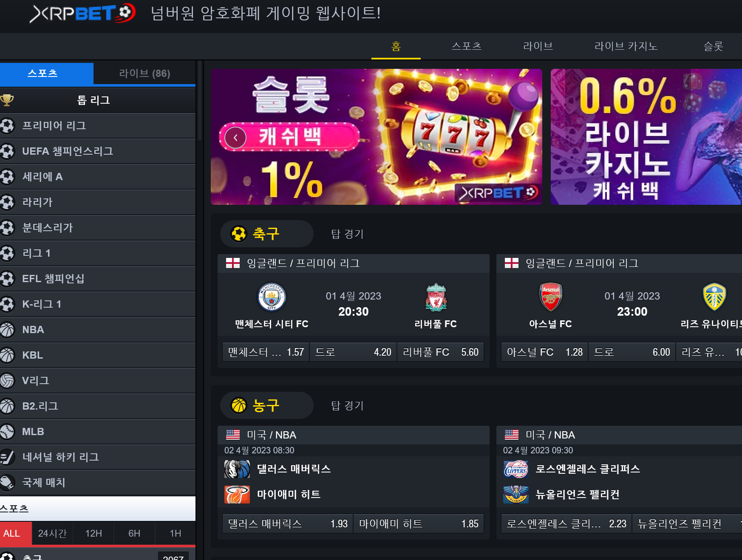742x560 pixels.
Task: Select the 24시간 time filter
Action: [52, 533]
